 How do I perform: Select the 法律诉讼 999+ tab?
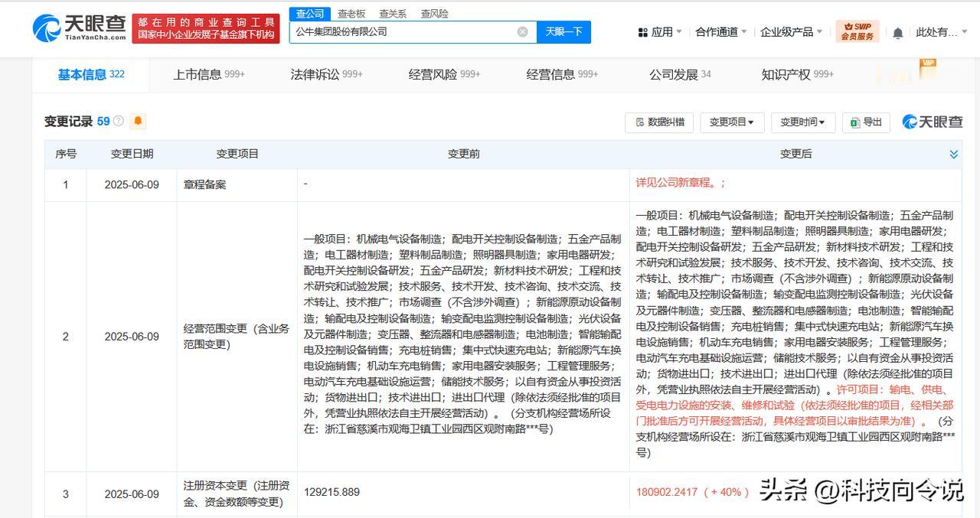(x=327, y=74)
